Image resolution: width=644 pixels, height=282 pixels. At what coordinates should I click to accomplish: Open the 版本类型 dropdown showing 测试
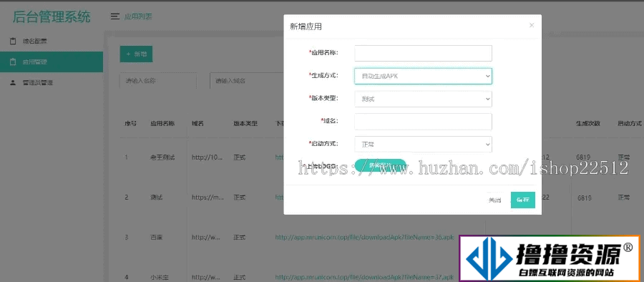[x=423, y=99]
